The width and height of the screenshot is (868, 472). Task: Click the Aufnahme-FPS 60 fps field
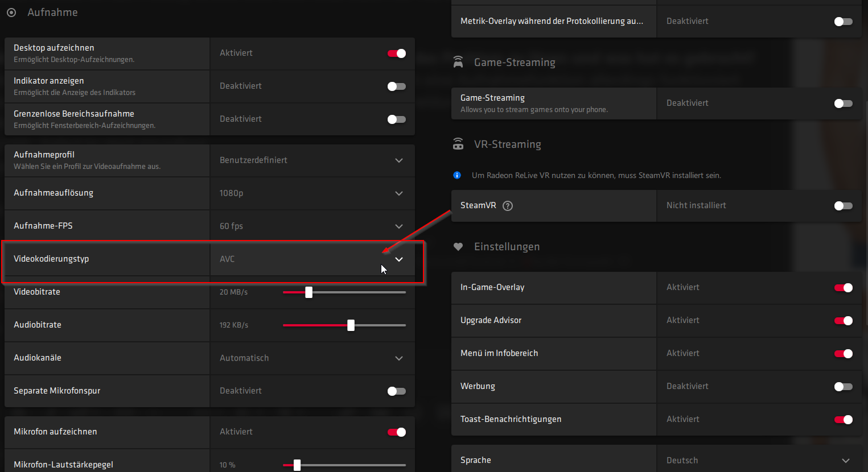pyautogui.click(x=312, y=226)
